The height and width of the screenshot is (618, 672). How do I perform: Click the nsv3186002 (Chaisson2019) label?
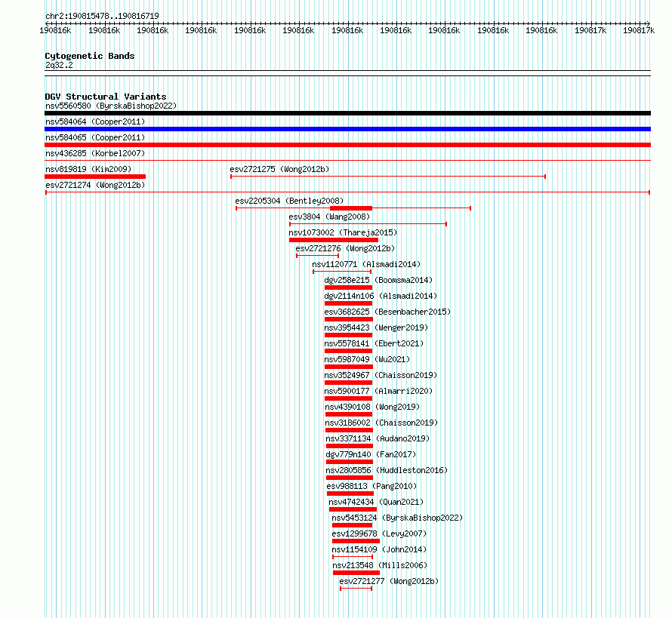point(381,423)
